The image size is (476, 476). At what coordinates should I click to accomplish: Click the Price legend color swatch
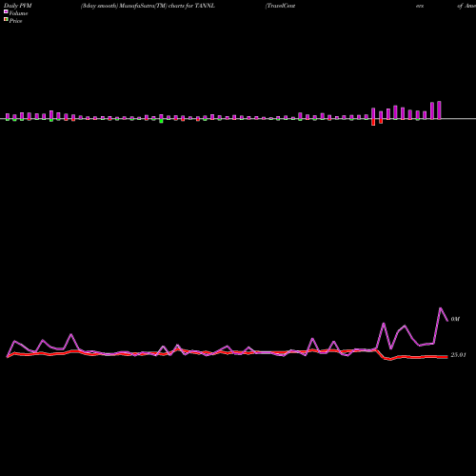click(x=6, y=20)
